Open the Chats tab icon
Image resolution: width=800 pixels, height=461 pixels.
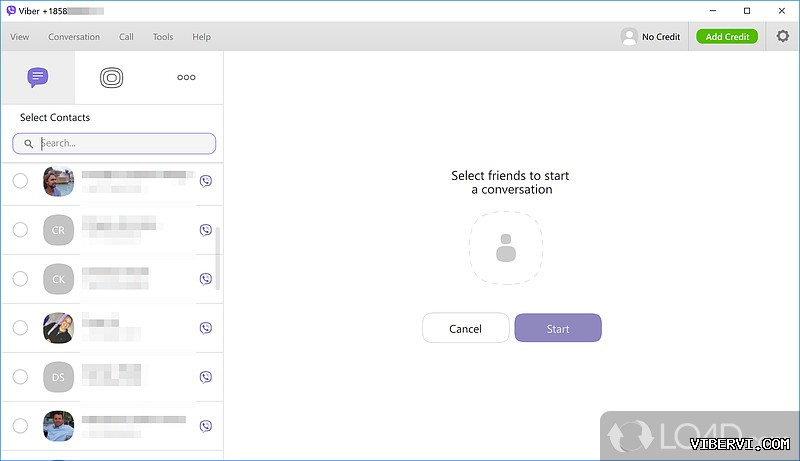(37, 77)
